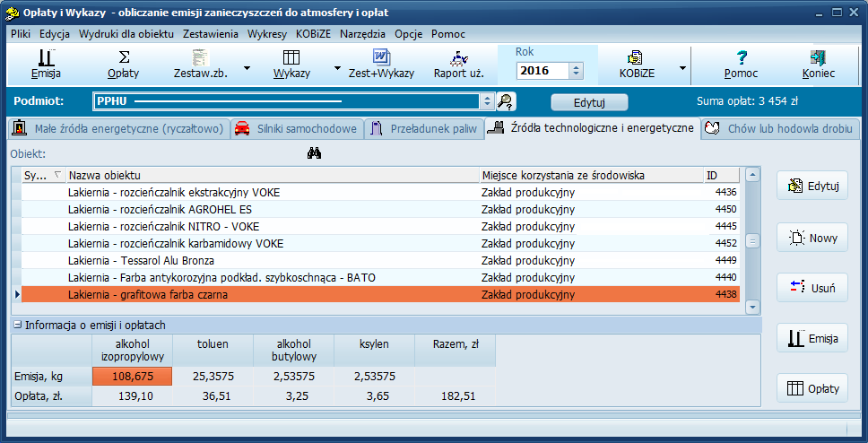Click the binoculars find icon
The width and height of the screenshot is (868, 443).
click(x=315, y=154)
